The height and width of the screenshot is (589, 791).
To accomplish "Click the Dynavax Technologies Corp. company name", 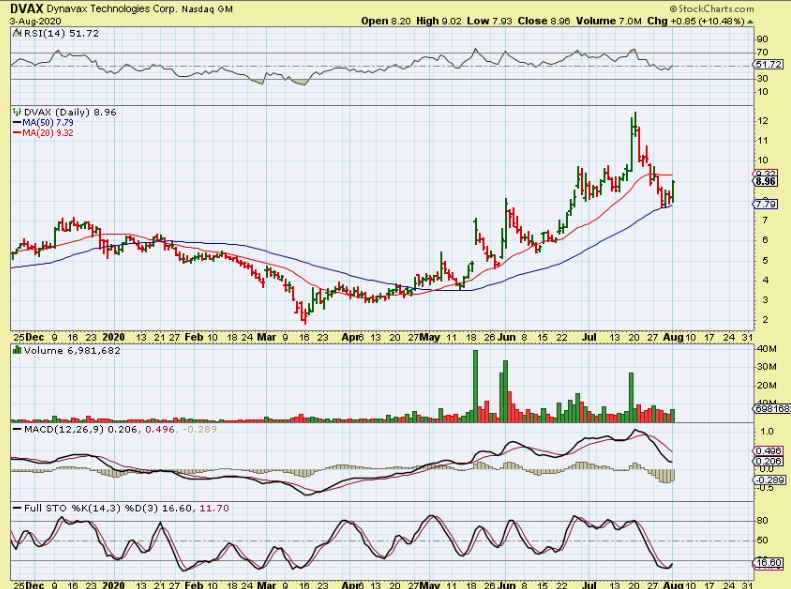I will pyautogui.click(x=111, y=9).
